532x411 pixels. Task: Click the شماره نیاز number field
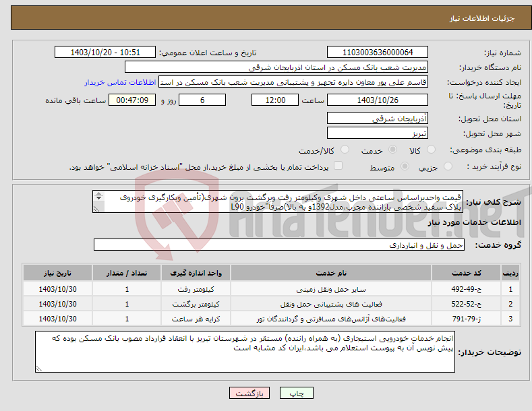pos(378,53)
